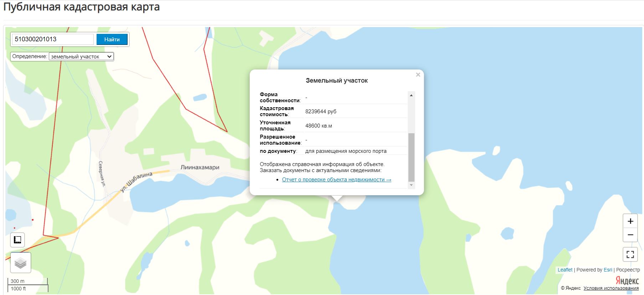Screen dimensions: 644x295
Task: Click the ул. Шабалина street label
Action: tap(136, 182)
